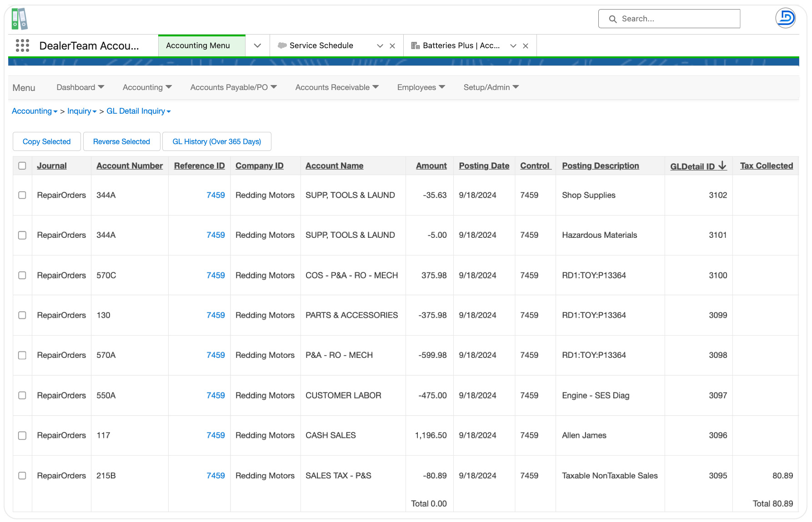Screen dimensions: 812x522
Task: Click the Batteries Plus building icon
Action: coord(416,45)
